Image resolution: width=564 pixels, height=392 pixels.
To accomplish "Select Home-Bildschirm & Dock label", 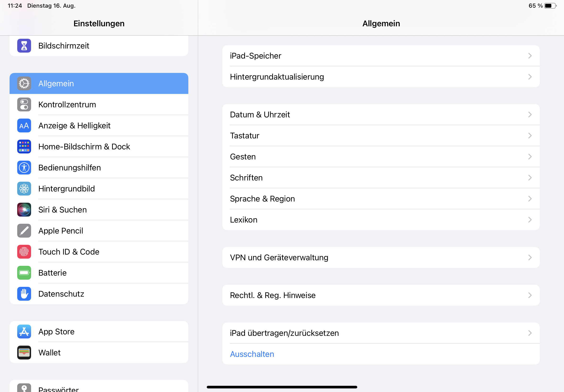I will (84, 147).
